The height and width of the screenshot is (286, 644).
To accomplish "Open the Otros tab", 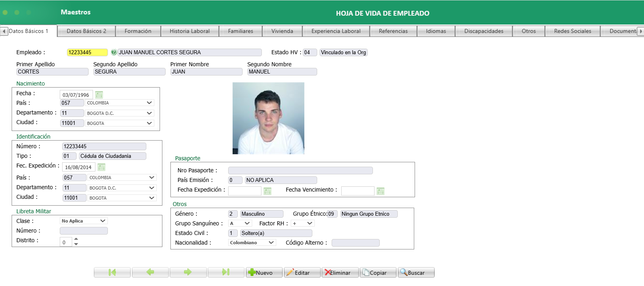I will click(529, 31).
